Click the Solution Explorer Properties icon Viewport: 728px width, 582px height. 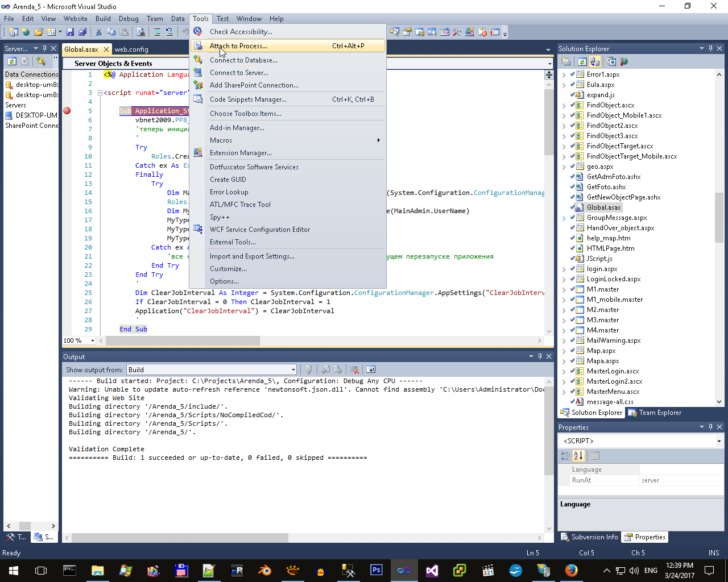pos(567,61)
